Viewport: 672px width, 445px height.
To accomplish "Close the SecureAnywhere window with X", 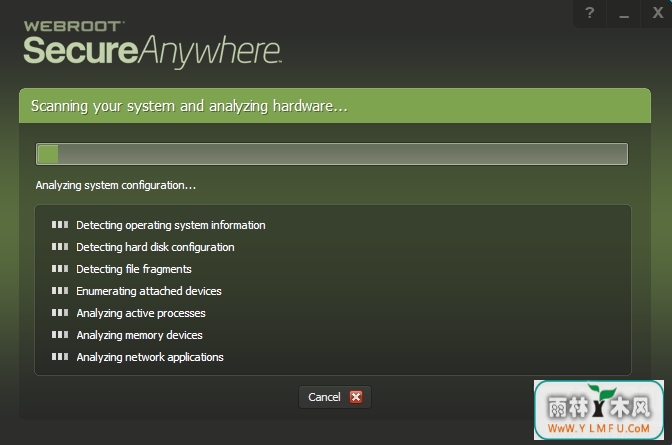I will pyautogui.click(x=657, y=13).
